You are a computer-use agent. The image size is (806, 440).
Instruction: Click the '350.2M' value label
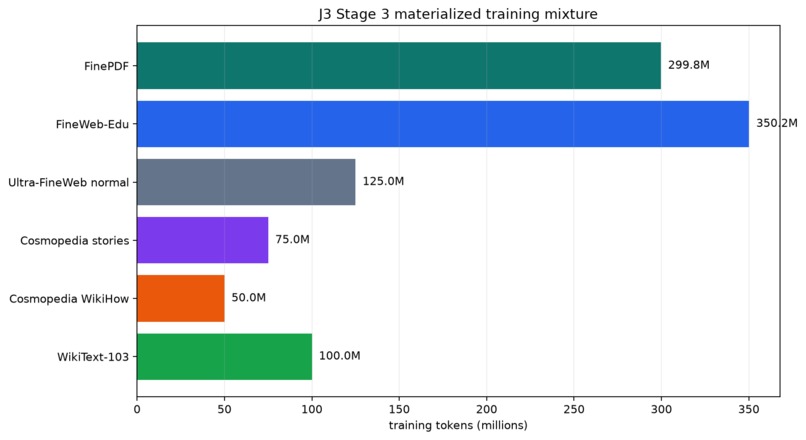[x=777, y=123]
